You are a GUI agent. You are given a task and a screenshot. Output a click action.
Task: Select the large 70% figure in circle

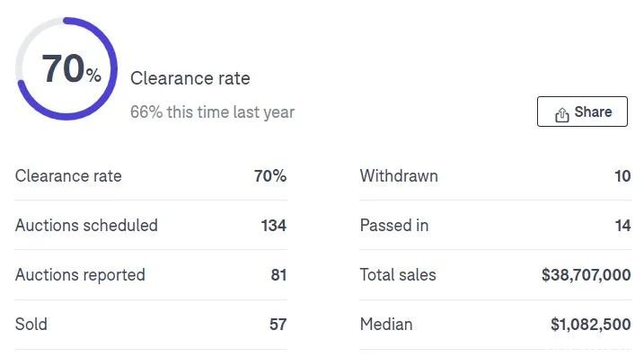71,68
